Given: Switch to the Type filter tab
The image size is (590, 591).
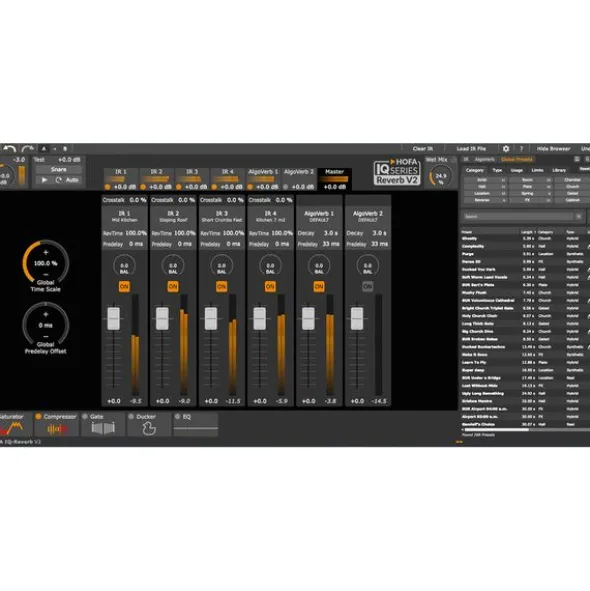Looking at the screenshot, I should point(497,170).
